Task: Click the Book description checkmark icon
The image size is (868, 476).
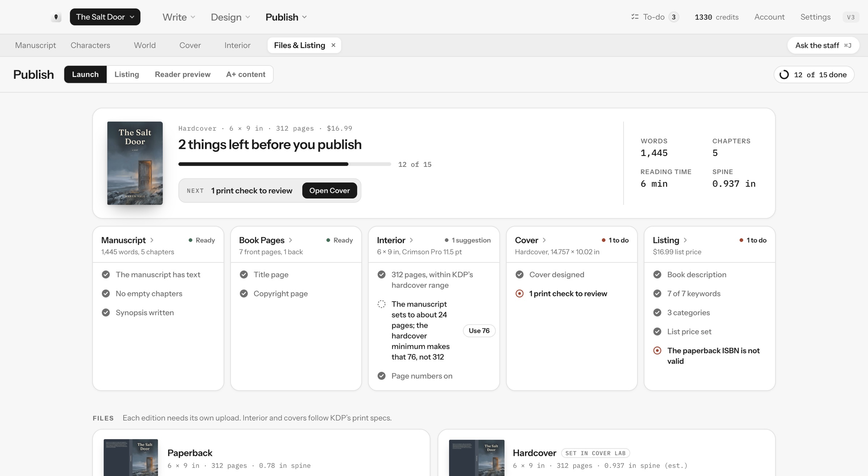Action: point(657,274)
